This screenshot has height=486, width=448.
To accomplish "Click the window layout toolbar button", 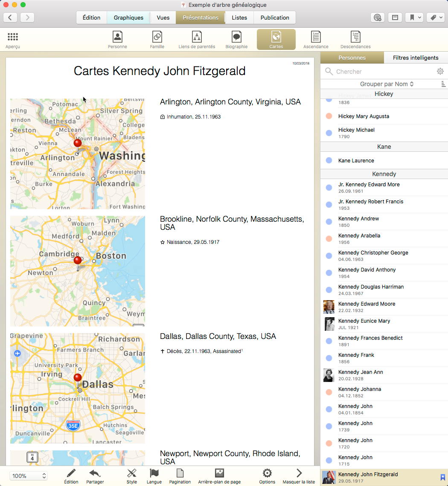I will coord(395,17).
